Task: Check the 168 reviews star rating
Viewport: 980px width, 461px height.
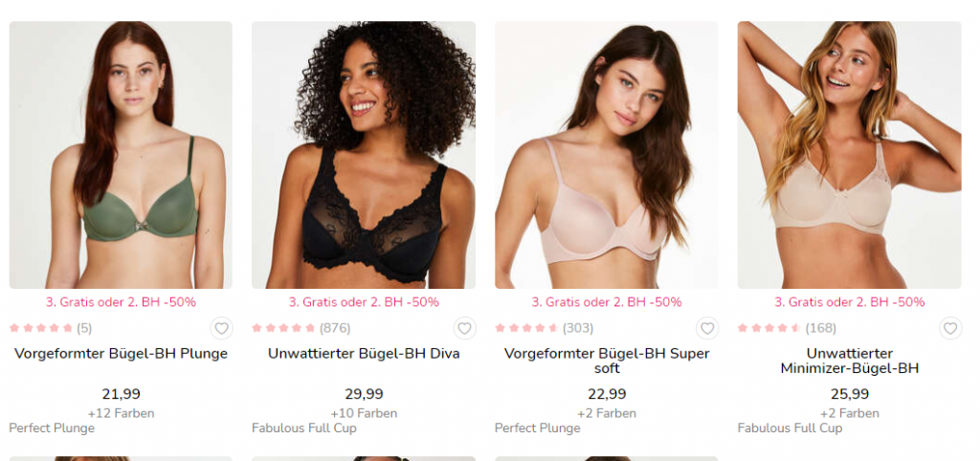Action: [787, 328]
